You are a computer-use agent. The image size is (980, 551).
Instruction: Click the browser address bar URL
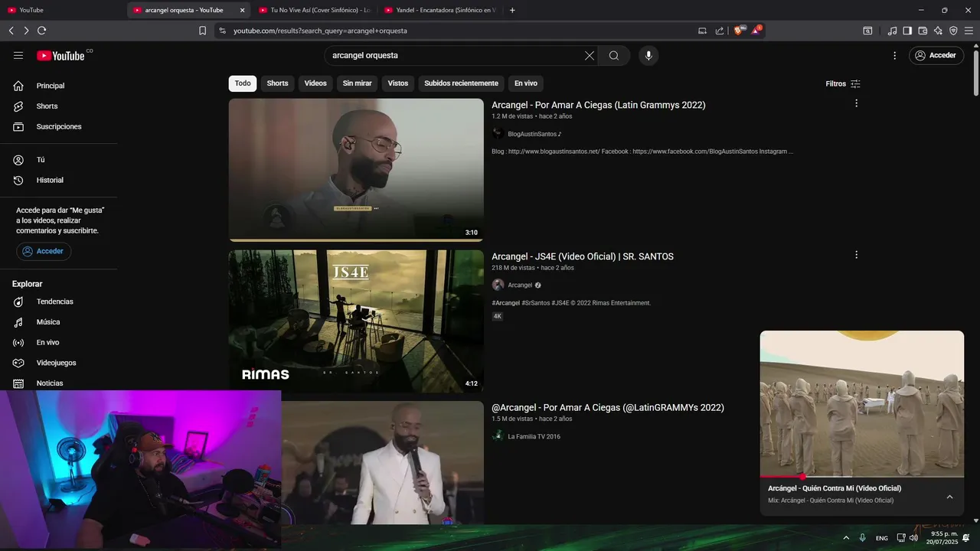click(320, 31)
